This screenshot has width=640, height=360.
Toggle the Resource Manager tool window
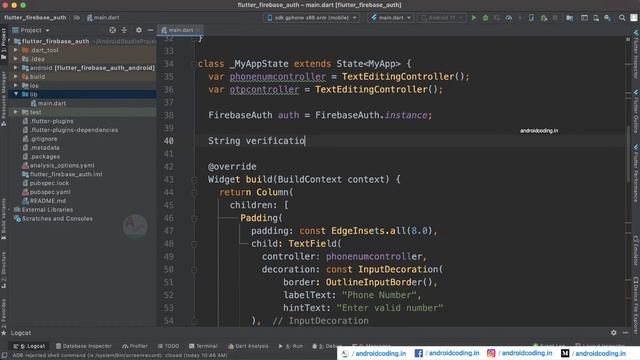coord(4,98)
